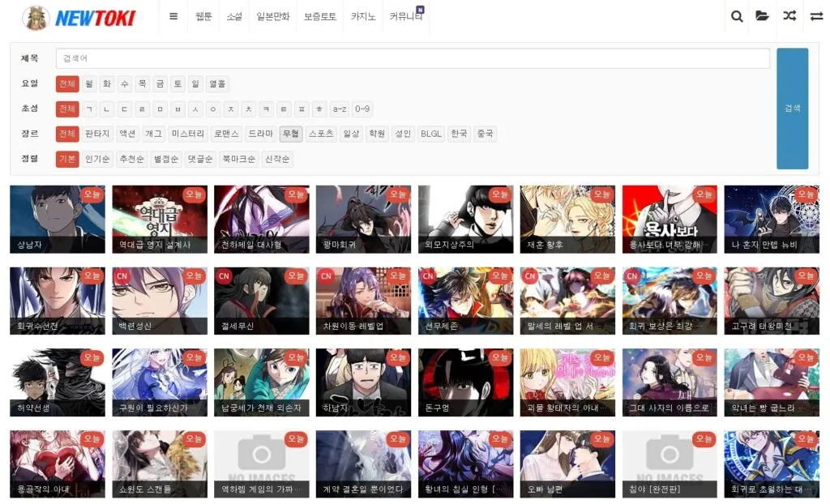This screenshot has width=830, height=504.
Task: Click the N badge on 커뮤니티
Action: [420, 10]
